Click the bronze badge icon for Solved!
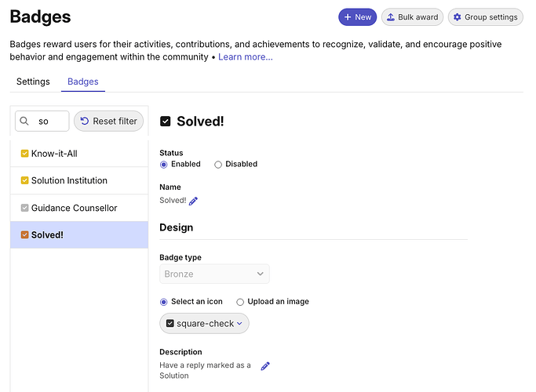This screenshot has height=392, width=536. pyautogui.click(x=24, y=234)
